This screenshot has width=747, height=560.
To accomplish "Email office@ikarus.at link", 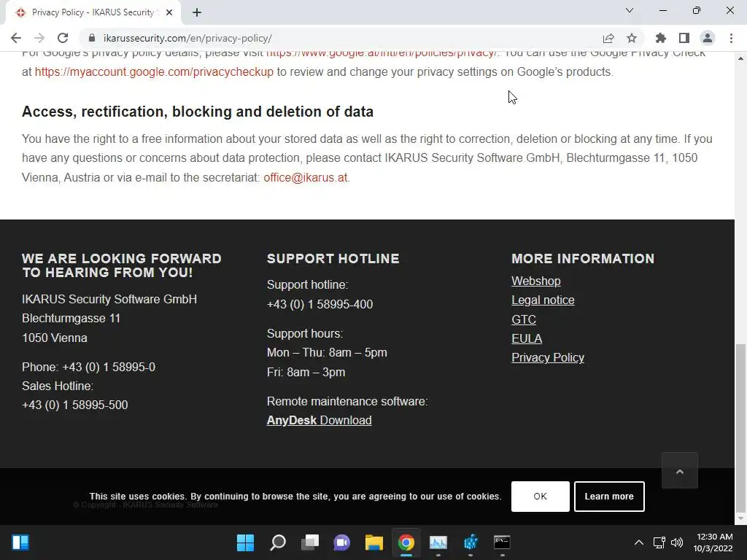I will pos(306,178).
